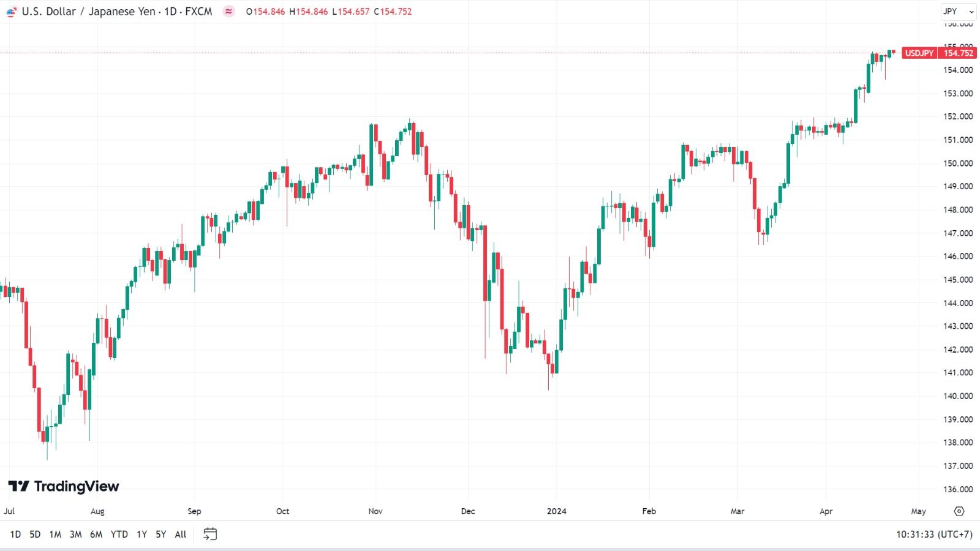Select the 5D time range
The width and height of the screenshot is (980, 551).
35,534
